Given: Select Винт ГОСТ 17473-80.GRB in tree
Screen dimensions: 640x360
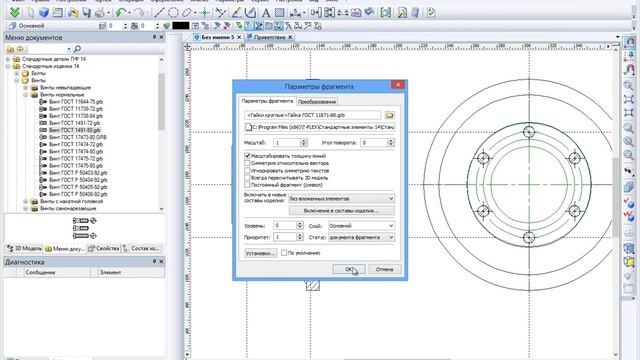Looking at the screenshot, I should point(78,137).
